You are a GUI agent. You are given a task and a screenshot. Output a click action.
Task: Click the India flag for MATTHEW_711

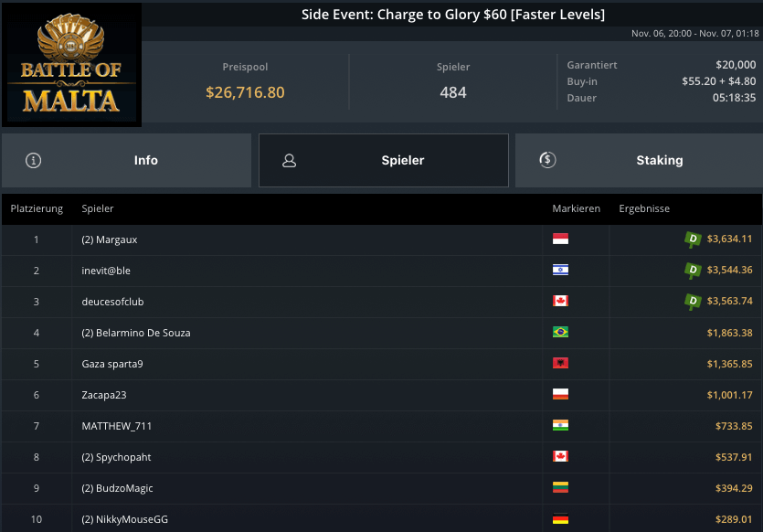560,426
